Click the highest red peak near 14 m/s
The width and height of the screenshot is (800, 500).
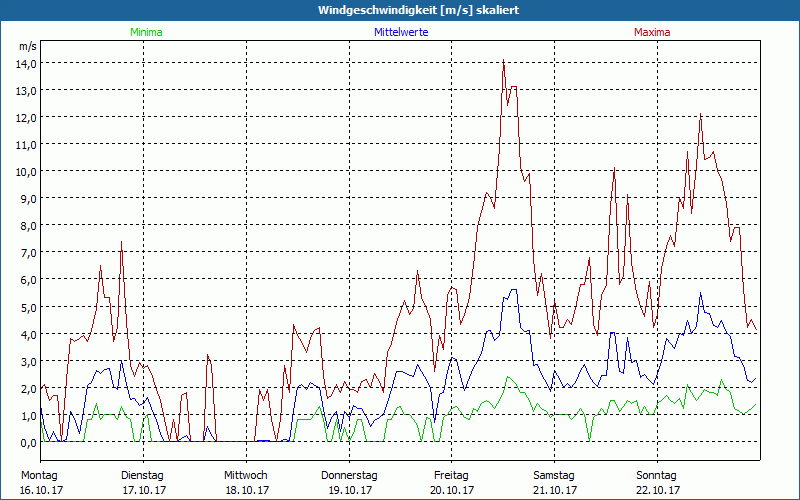tap(503, 62)
